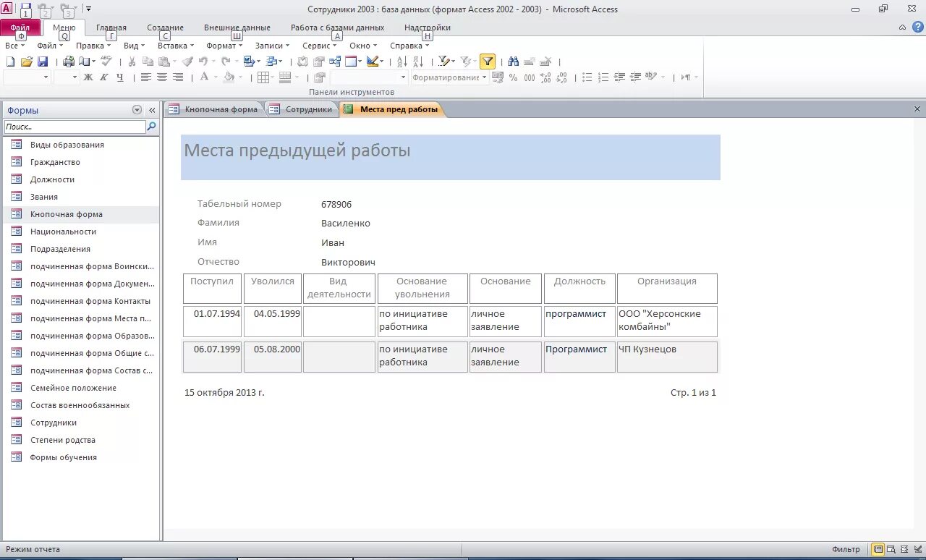Click the design ruler-and-pencil icon in toolbar

point(373,62)
